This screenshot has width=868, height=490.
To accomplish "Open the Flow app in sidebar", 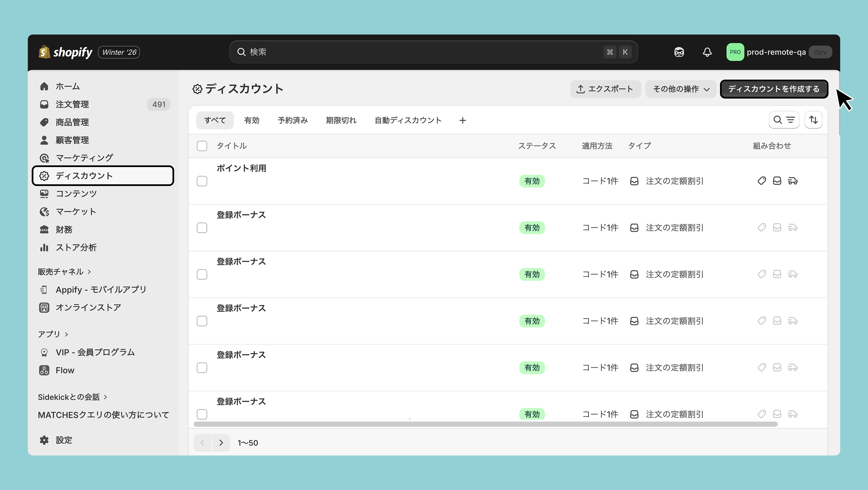I will pyautogui.click(x=65, y=370).
